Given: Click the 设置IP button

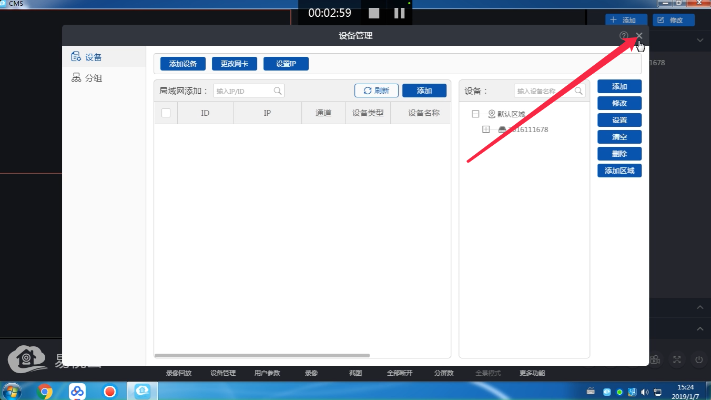Looking at the screenshot, I should tap(285, 64).
